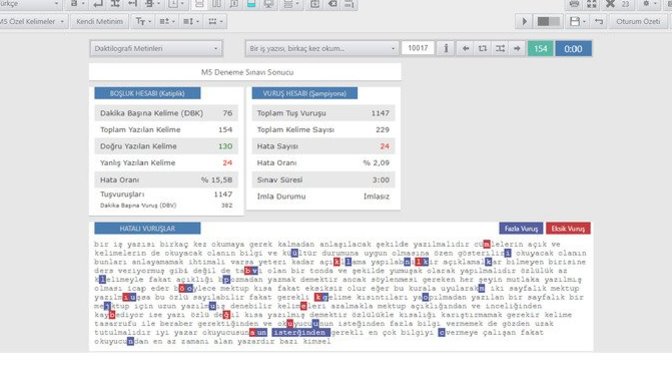Click the Toplam Kelime Sayısı value 229

pos(382,129)
